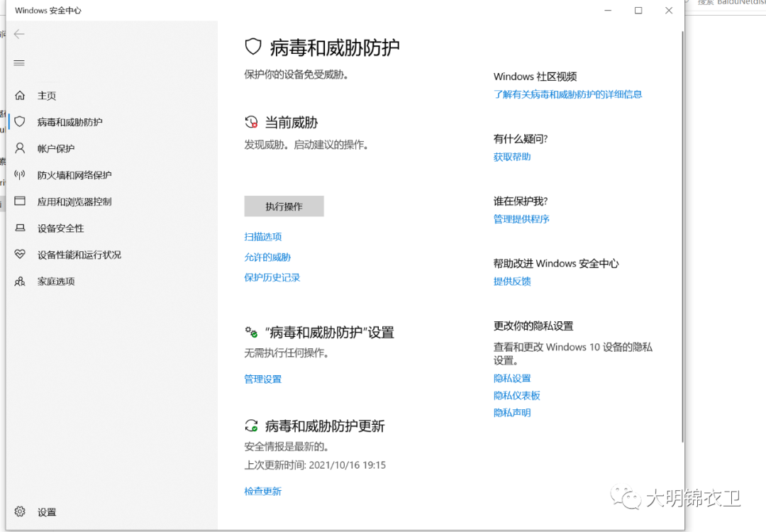The width and height of the screenshot is (766, 532).
Task: Click 管理设置 link
Action: point(263,379)
